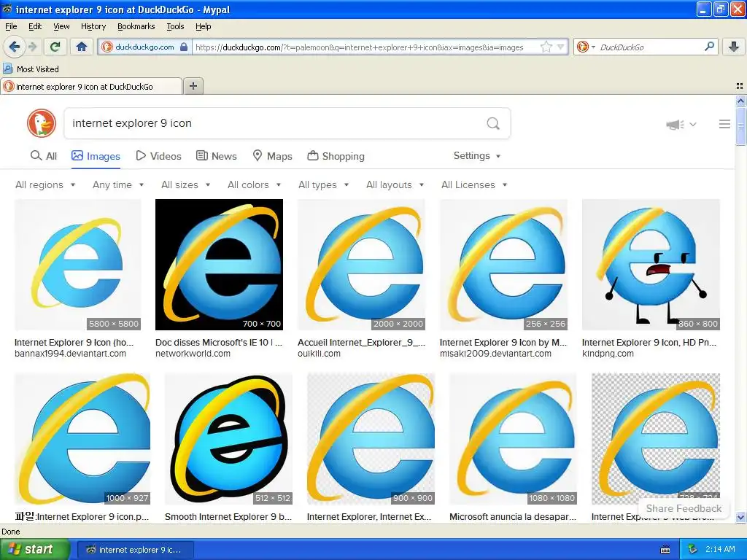This screenshot has width=747, height=560.
Task: Switch to the All results tab
Action: pos(43,156)
